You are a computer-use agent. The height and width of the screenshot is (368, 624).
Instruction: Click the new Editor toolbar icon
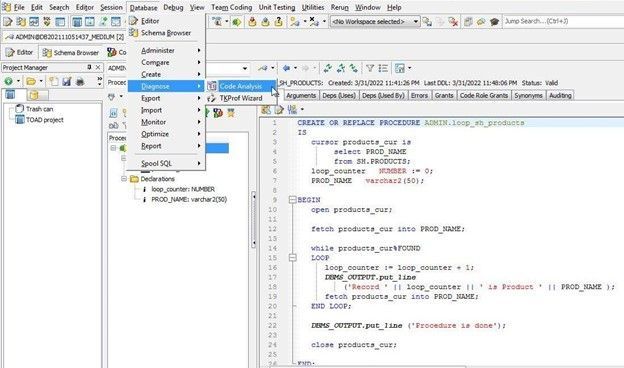click(x=8, y=21)
